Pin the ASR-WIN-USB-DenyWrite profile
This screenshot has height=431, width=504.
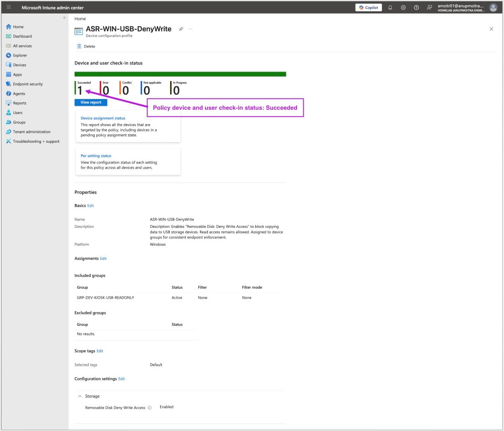181,29
